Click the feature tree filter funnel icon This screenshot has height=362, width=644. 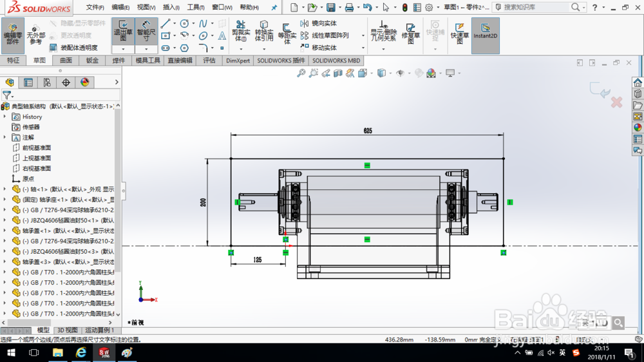[x=6, y=95]
